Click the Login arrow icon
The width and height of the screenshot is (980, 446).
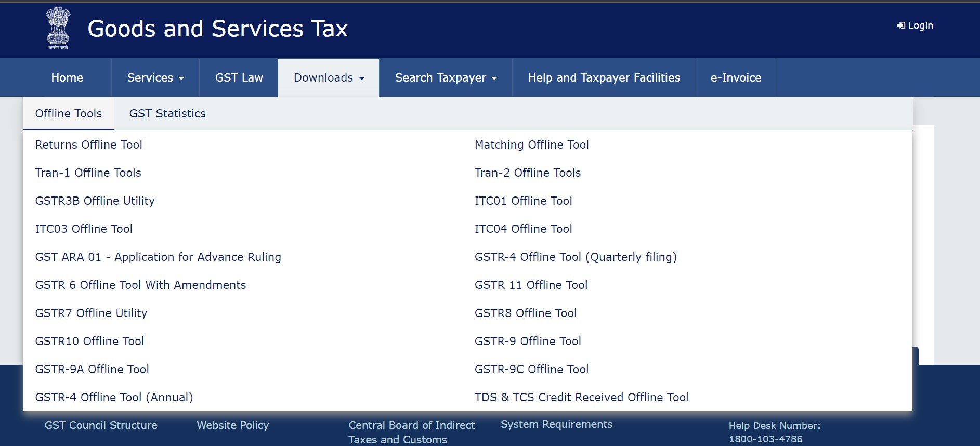901,25
